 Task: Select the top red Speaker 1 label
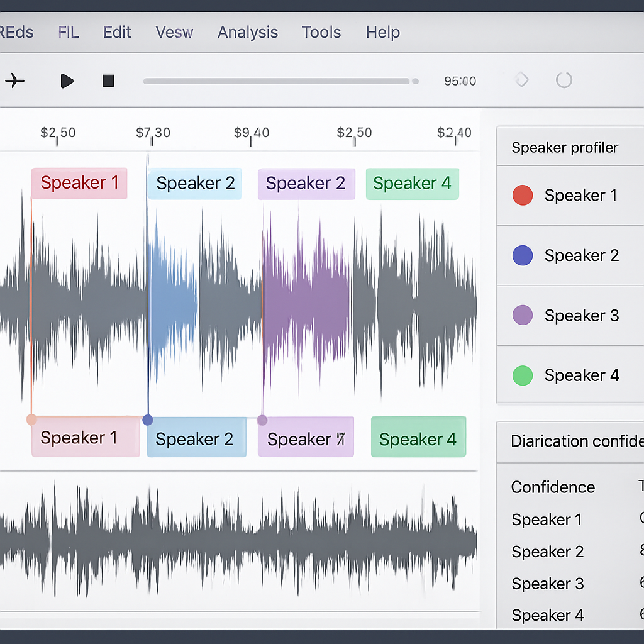point(79,183)
